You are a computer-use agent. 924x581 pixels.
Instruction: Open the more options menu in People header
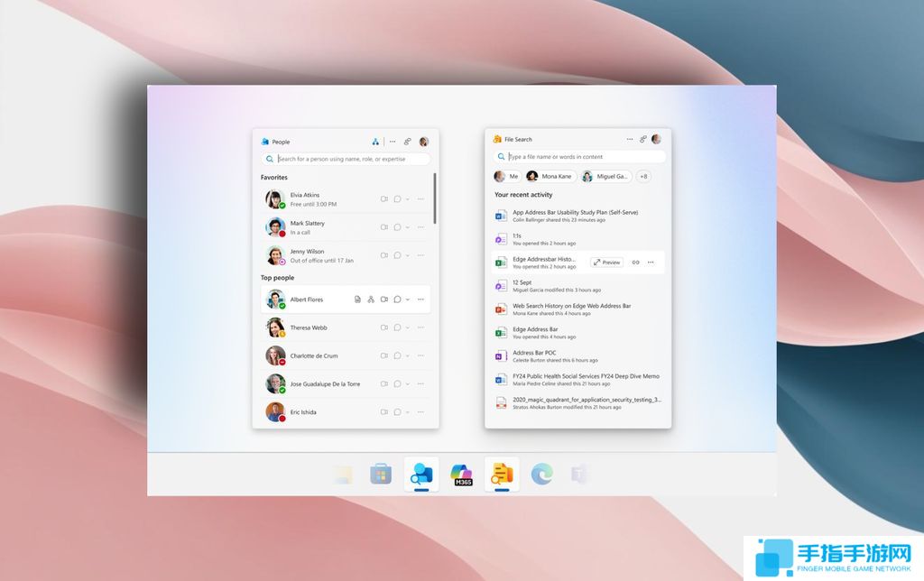pyautogui.click(x=393, y=140)
